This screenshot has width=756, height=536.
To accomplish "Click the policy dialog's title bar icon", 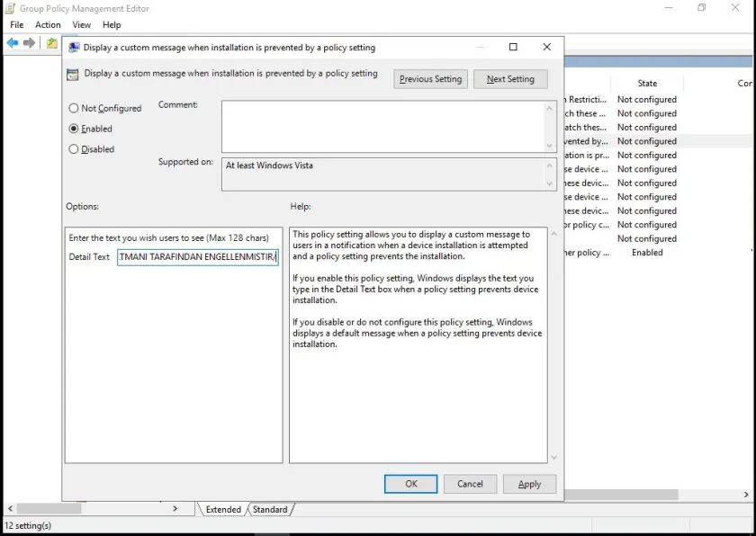I will click(x=74, y=48).
